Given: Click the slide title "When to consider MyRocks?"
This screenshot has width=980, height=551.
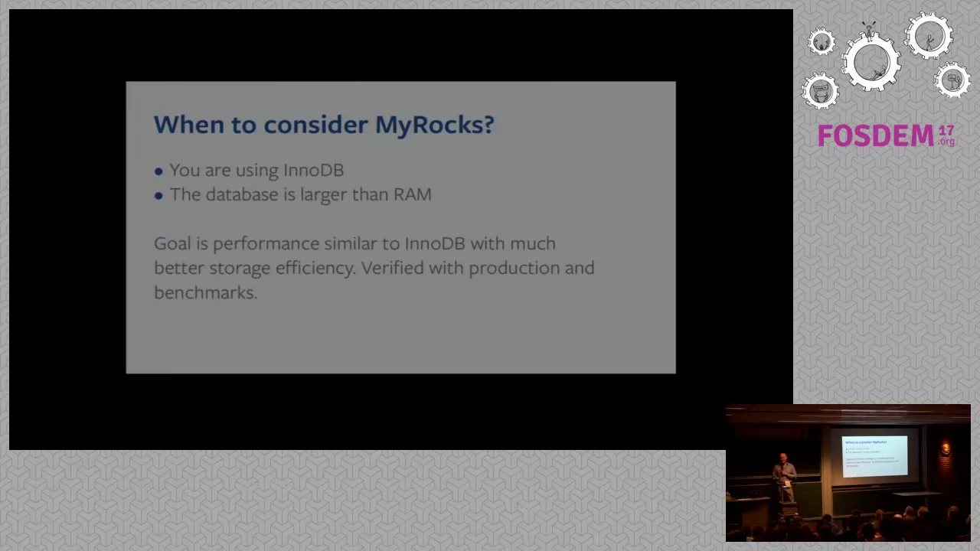Looking at the screenshot, I should tap(324, 124).
